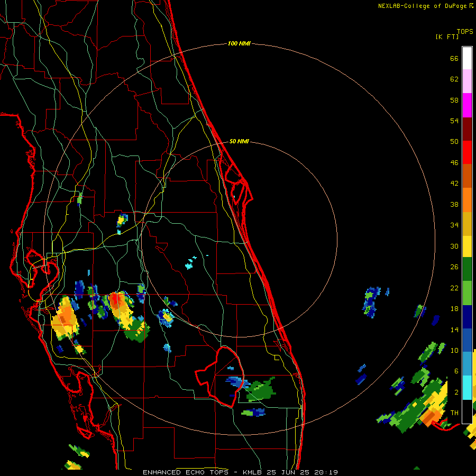Select the 66 value on the legend

(x=454, y=58)
